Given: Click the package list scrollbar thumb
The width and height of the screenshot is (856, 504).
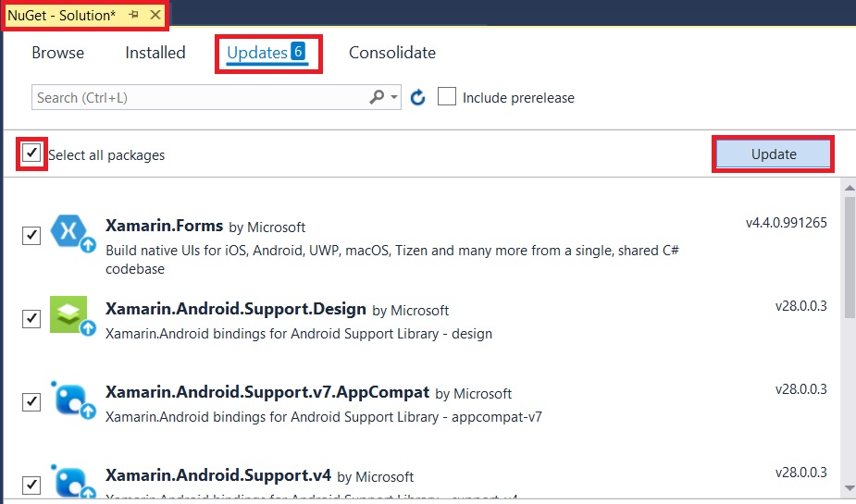Looking at the screenshot, I should (x=849, y=257).
